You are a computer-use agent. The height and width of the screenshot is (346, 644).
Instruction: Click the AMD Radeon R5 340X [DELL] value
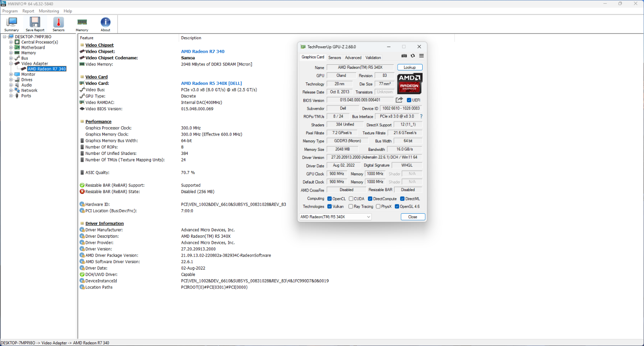212,83
